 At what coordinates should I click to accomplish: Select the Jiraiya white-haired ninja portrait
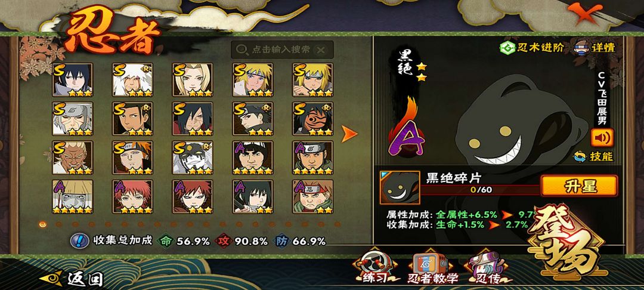click(x=132, y=80)
